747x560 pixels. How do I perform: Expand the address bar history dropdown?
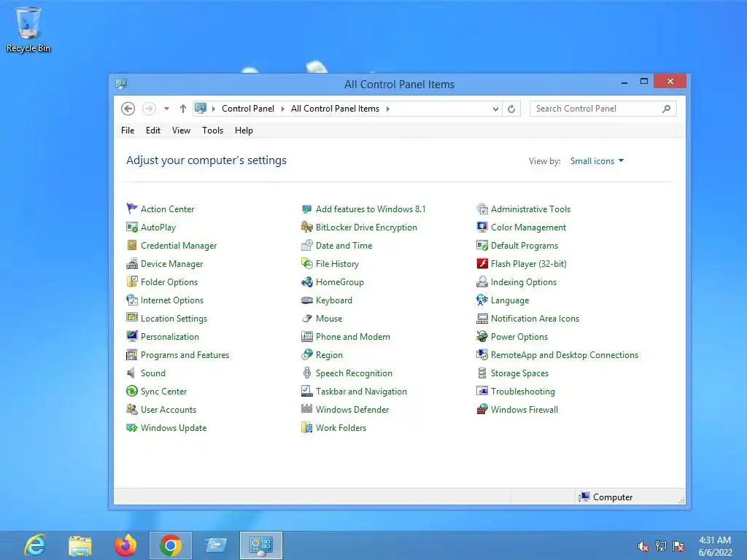(495, 109)
